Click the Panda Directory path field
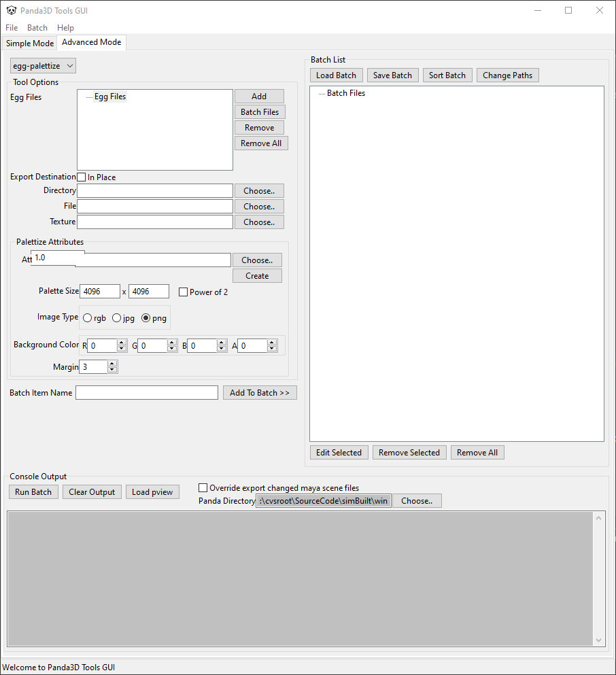Image resolution: width=616 pixels, height=675 pixels. (x=324, y=501)
